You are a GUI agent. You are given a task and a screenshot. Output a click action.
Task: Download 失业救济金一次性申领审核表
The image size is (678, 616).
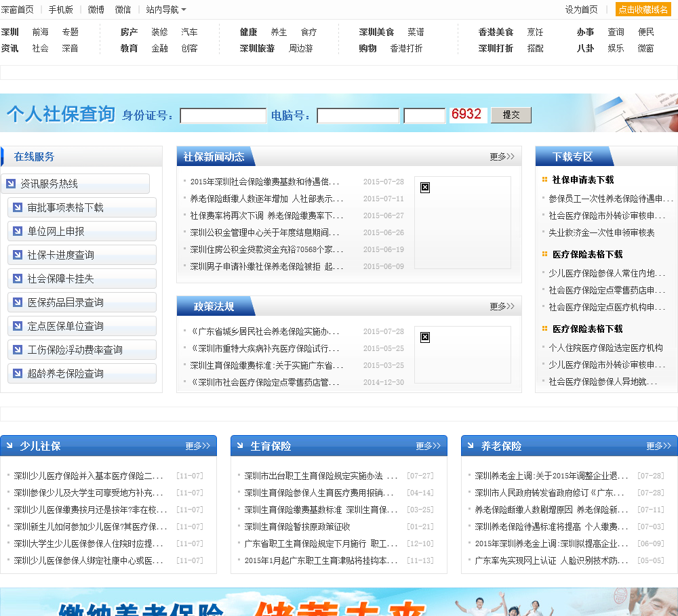coord(601,233)
